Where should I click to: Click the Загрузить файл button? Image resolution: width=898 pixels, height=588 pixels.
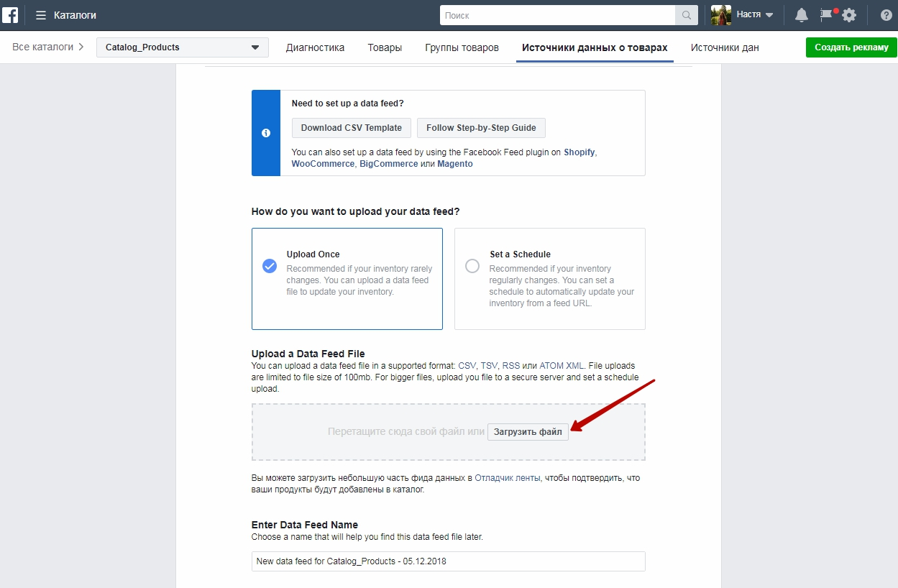pos(528,432)
